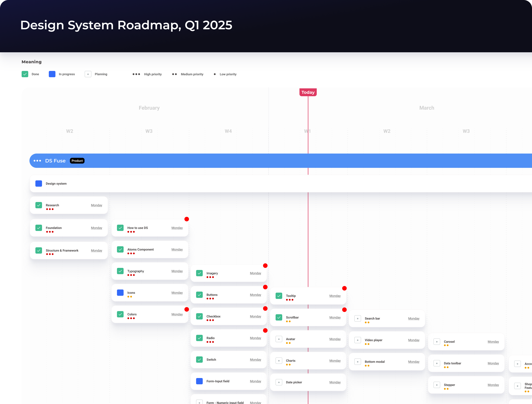Open the Monday link on Foundation card

click(96, 228)
